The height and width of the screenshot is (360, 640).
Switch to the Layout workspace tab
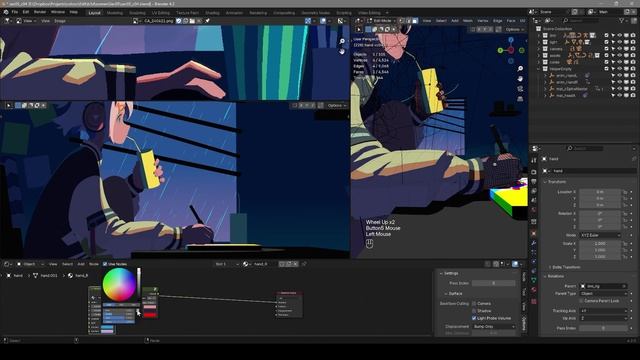click(94, 13)
